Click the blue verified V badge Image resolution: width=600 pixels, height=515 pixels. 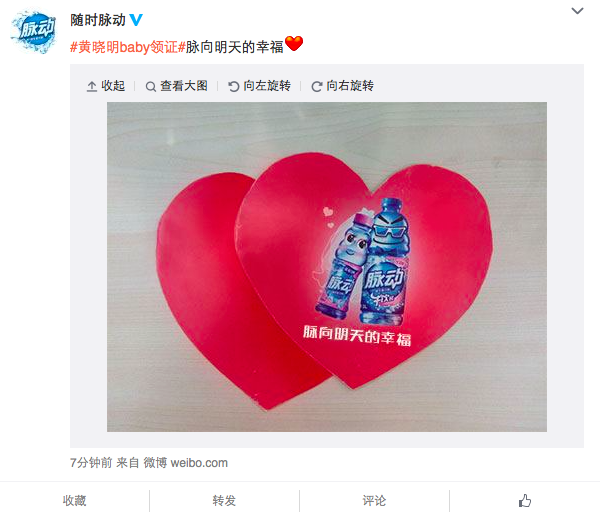(136, 20)
